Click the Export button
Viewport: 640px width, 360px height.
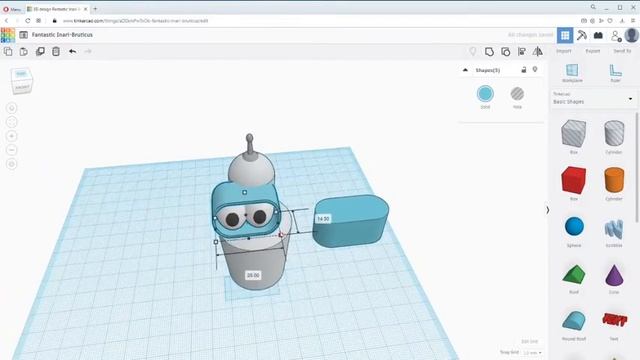pos(593,51)
